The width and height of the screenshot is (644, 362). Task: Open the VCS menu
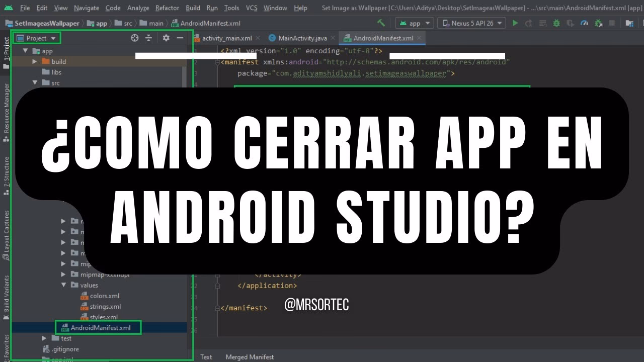(252, 8)
